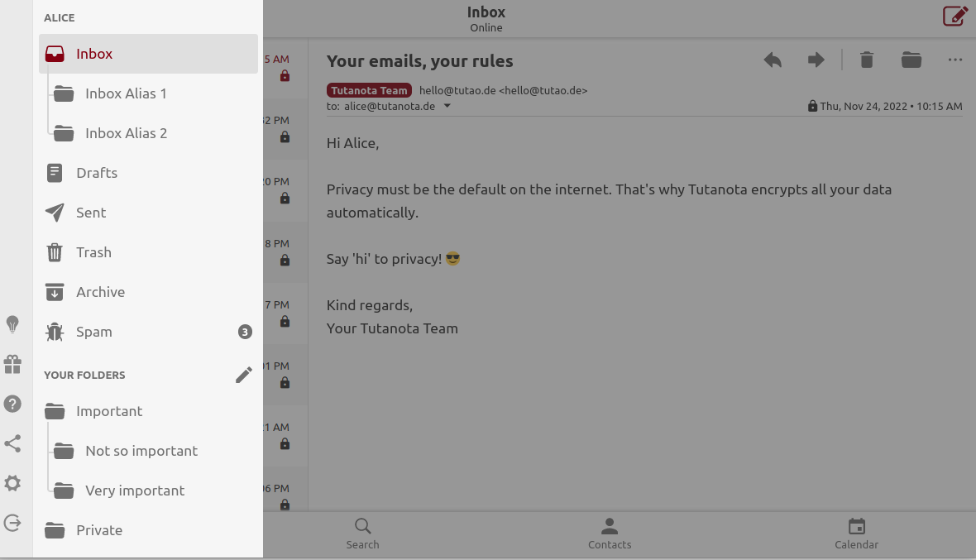Select email list entry at 1 AM

coord(285,436)
